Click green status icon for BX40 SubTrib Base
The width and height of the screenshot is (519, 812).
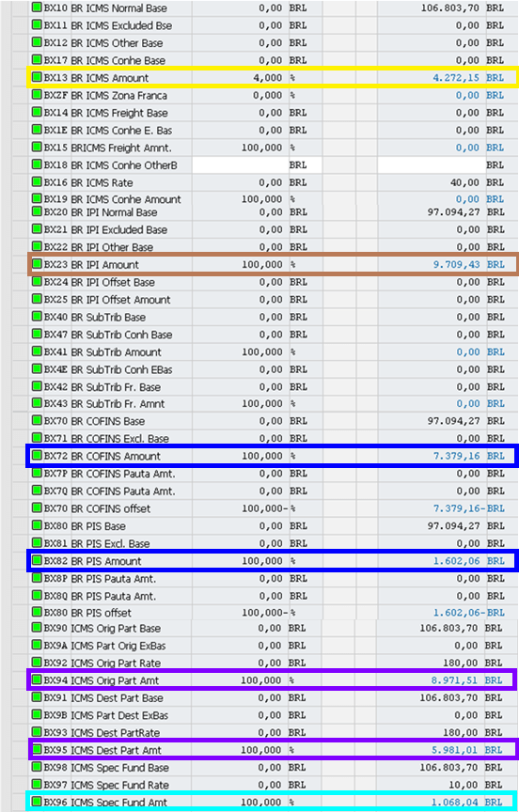[37, 317]
